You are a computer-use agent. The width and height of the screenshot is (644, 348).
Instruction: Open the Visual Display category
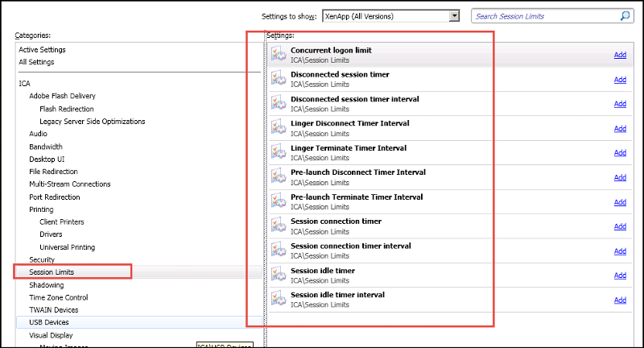click(x=51, y=335)
